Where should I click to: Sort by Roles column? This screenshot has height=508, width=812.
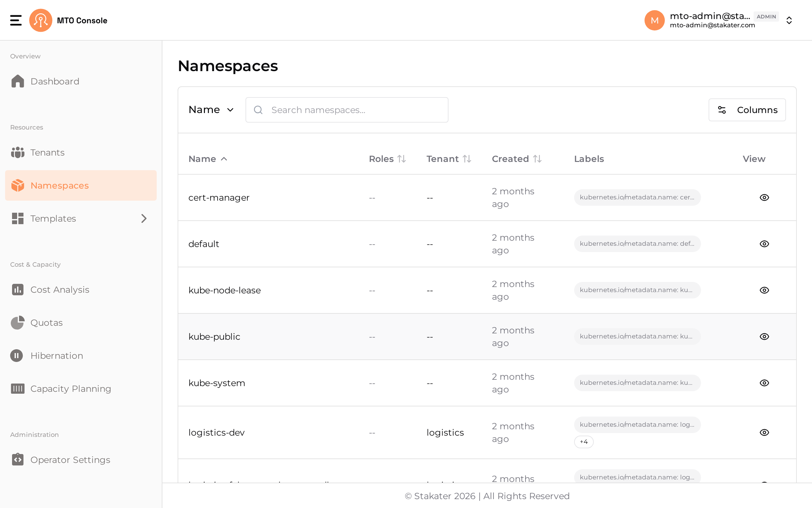point(388,159)
